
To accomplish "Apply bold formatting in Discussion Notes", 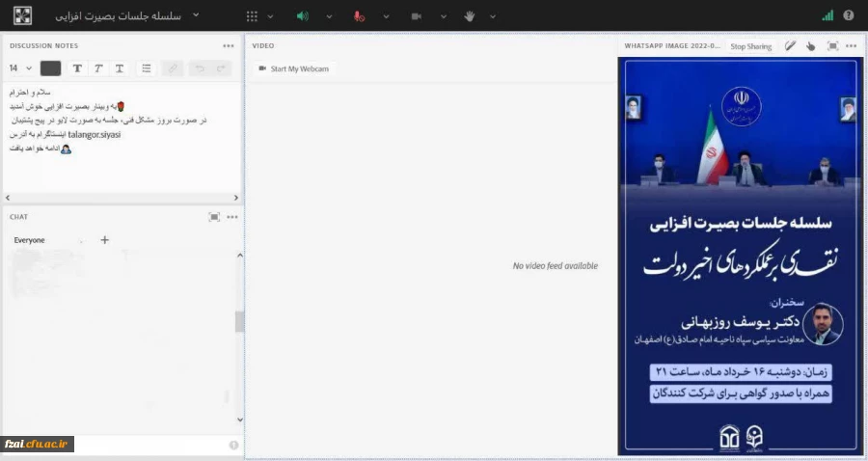I will pos(77,68).
